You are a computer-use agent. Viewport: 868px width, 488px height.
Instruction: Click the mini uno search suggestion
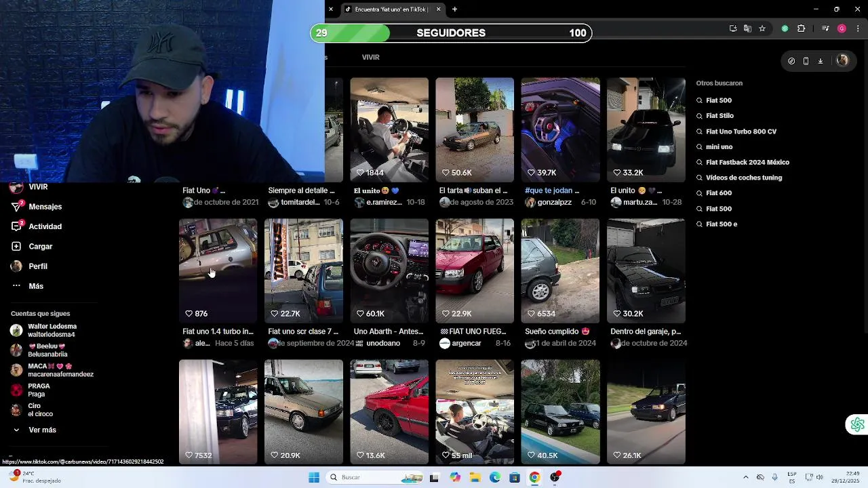click(719, 147)
